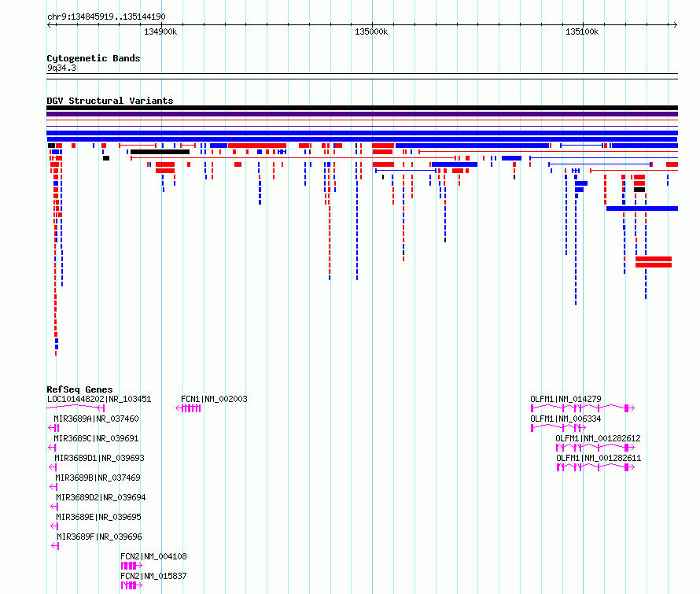Click the long black variant bar above FCN1
The height and width of the screenshot is (594, 700).
pyautogui.click(x=160, y=152)
